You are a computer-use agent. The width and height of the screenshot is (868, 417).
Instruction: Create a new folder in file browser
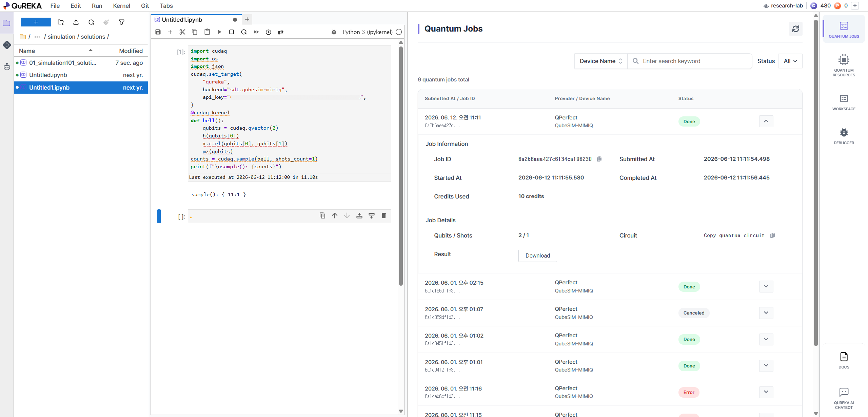[x=61, y=22]
